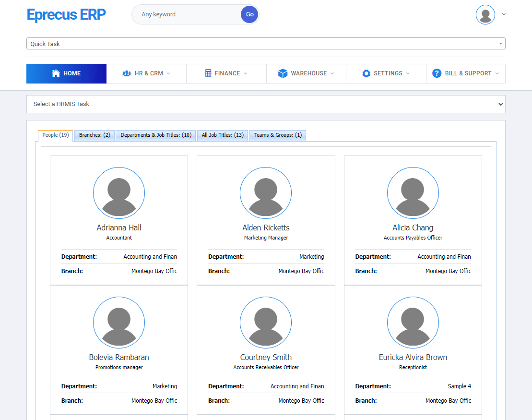This screenshot has height=420, width=532.
Task: Open the WAREHOUSE menu
Action: pyautogui.click(x=306, y=73)
